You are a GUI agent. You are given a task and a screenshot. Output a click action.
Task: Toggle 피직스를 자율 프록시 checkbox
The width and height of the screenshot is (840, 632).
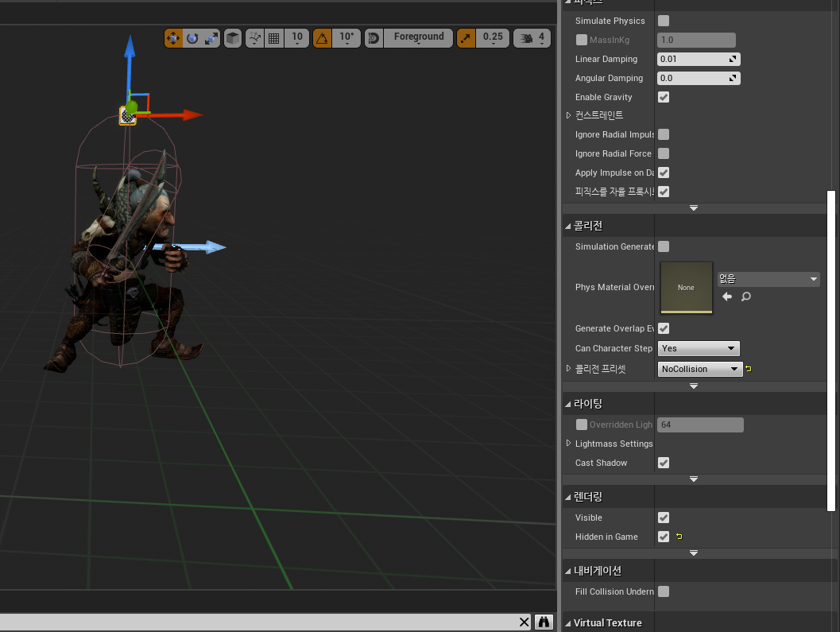(664, 192)
